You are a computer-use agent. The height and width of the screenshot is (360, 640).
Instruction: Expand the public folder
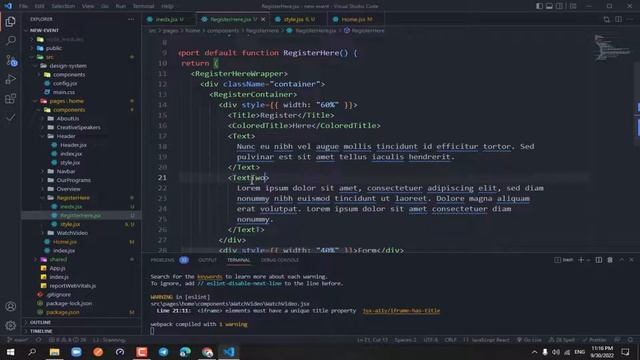53,48
